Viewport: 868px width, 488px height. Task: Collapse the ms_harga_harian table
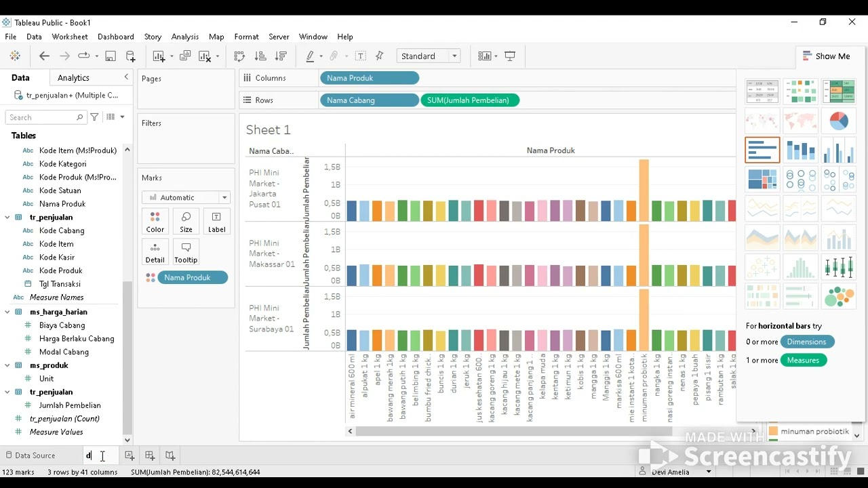[x=7, y=312]
